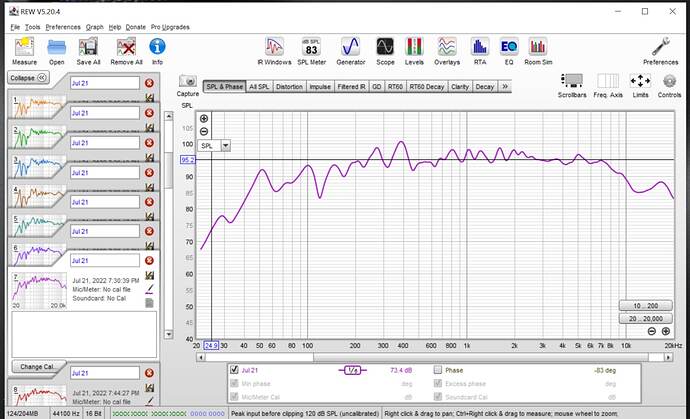Enable the Phase trace checkbox
The width and height of the screenshot is (690, 419).
tap(438, 370)
